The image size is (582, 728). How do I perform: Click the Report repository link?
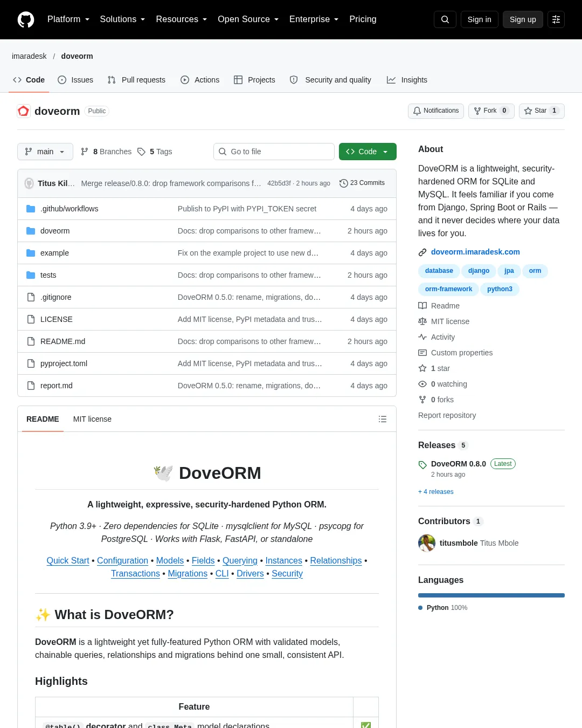(x=447, y=415)
